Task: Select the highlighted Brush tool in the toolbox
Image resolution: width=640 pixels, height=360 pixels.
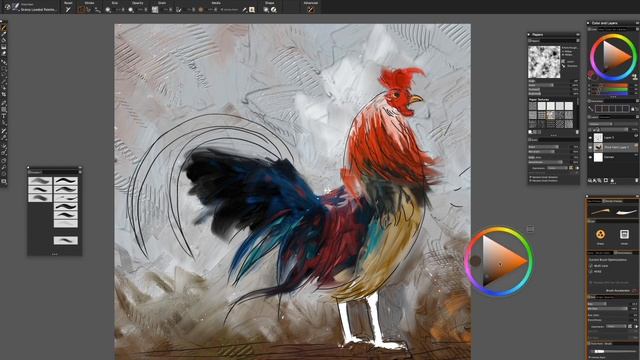Action: (x=4, y=27)
